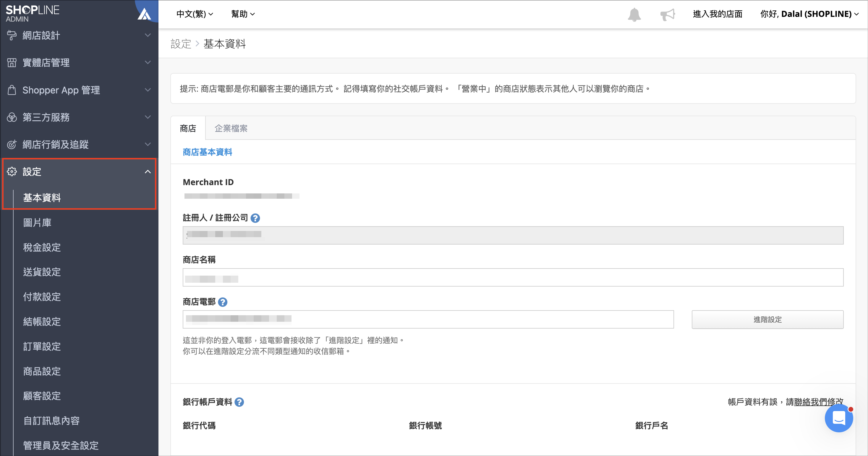Click the 銀行戶名 column label

click(651, 426)
